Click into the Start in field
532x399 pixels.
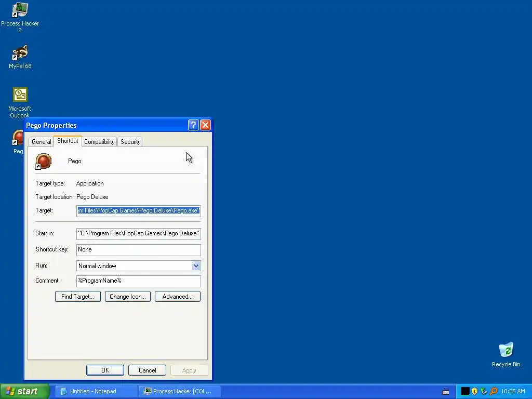pos(138,233)
